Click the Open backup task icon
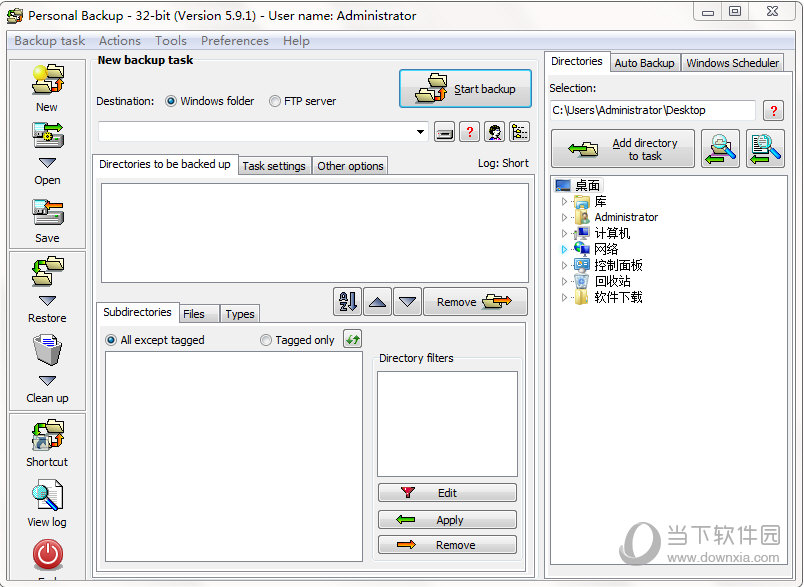 [47, 135]
